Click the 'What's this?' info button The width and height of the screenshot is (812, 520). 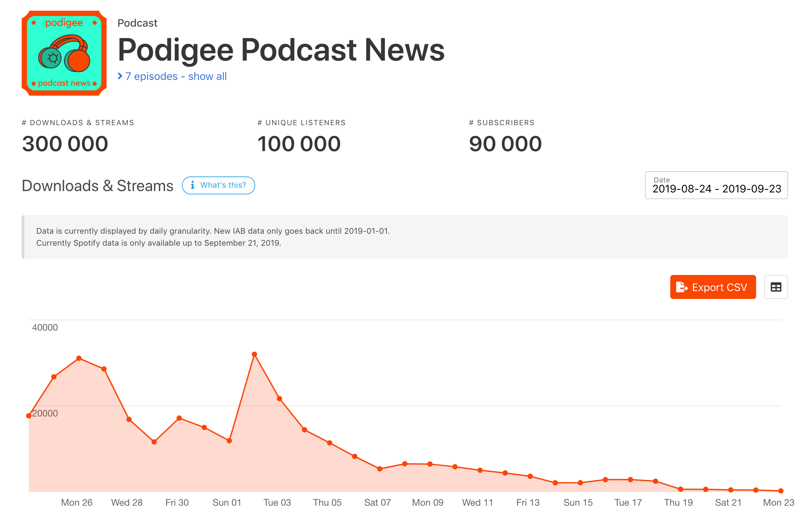coord(218,185)
